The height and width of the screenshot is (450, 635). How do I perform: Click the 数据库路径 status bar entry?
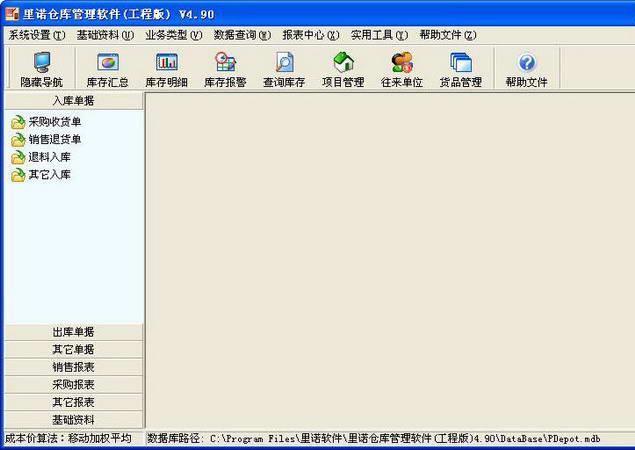373,439
